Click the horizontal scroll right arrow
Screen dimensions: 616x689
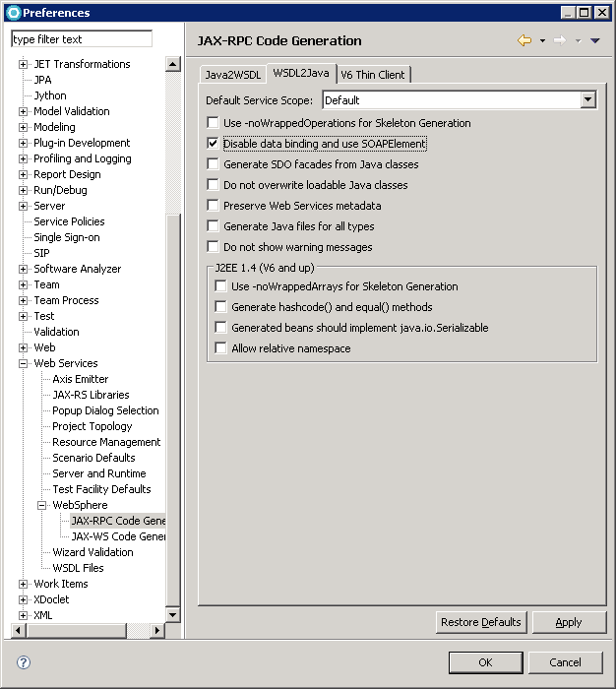click(x=157, y=631)
